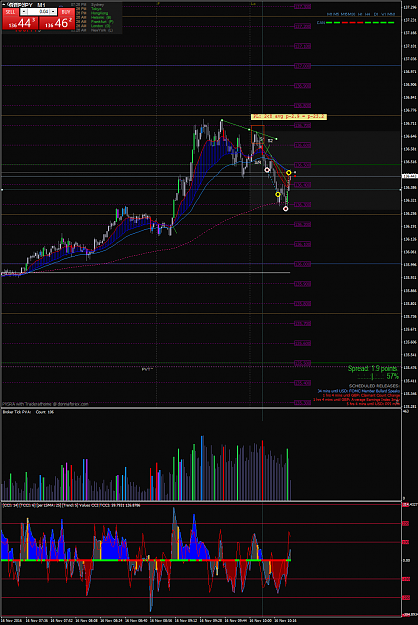
Task: Click the S2 label near the trendline
Action: [270, 141]
